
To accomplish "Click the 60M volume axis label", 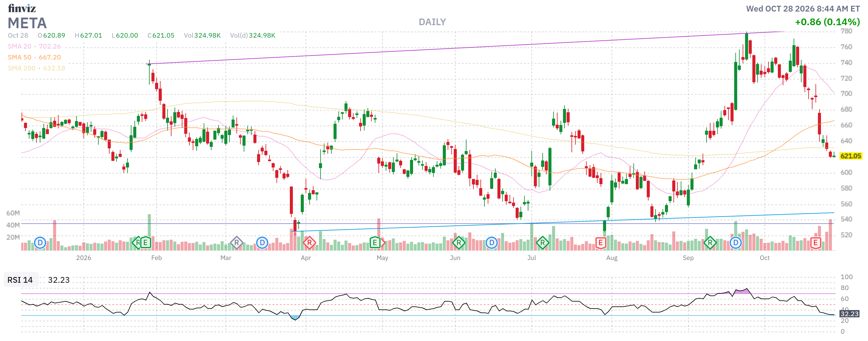I will click(13, 213).
